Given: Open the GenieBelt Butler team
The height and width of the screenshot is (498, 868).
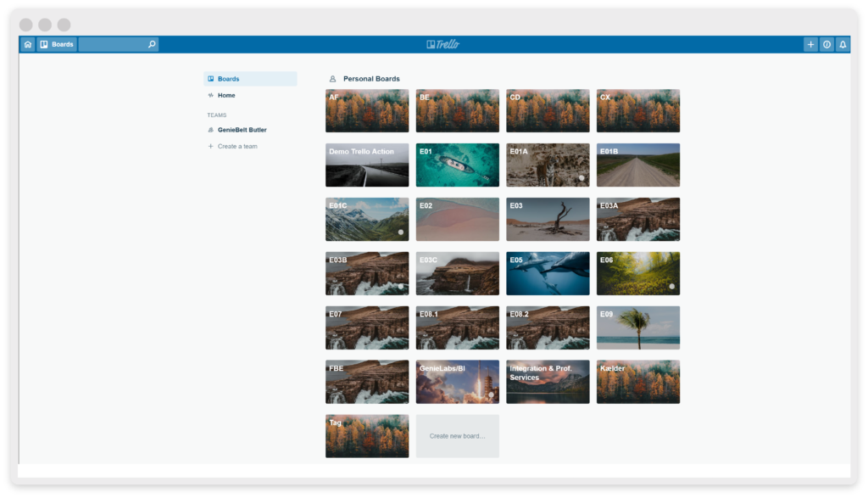Looking at the screenshot, I should 242,129.
